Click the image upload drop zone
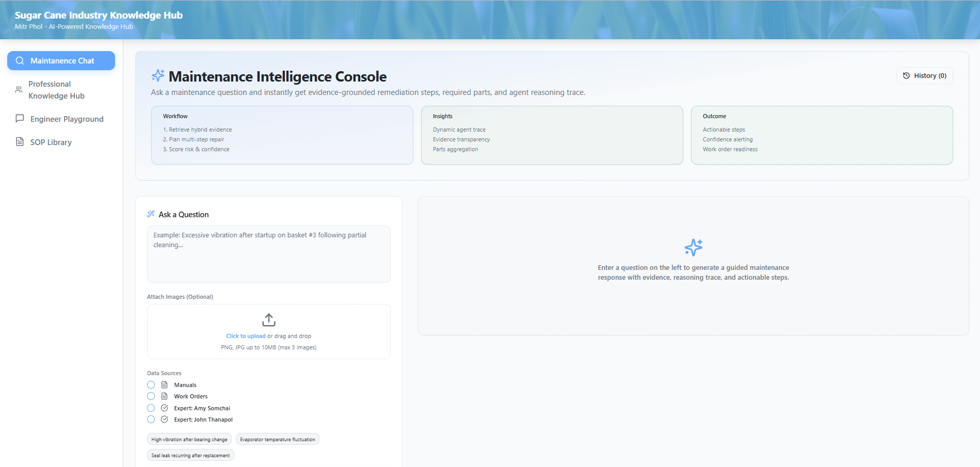 [269, 332]
